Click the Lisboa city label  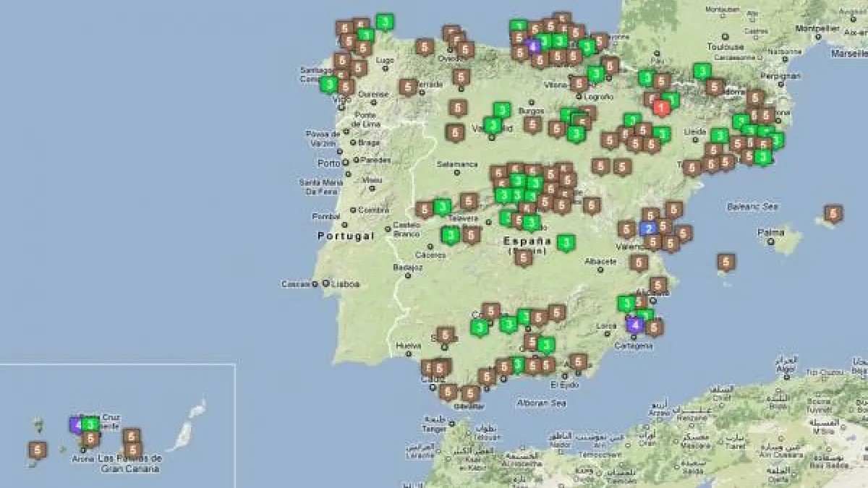point(346,284)
